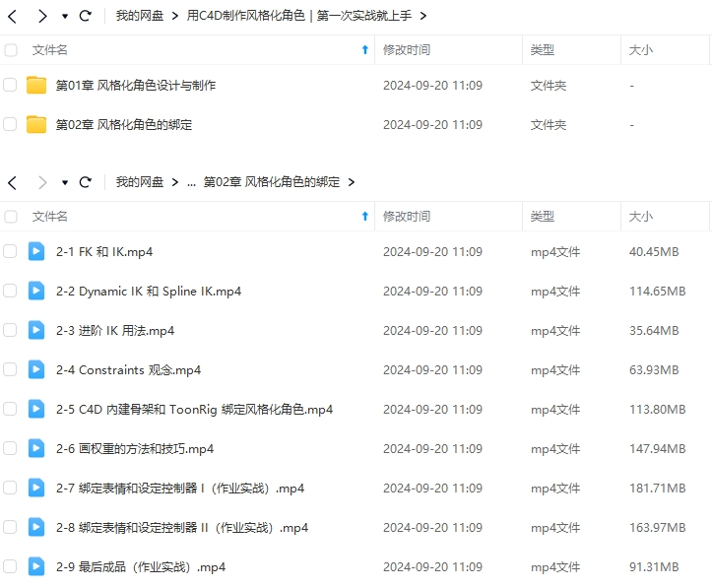The image size is (712, 588).
Task: Click 第02章 风格化角色的绑定 breadcrumb
Action: [272, 182]
